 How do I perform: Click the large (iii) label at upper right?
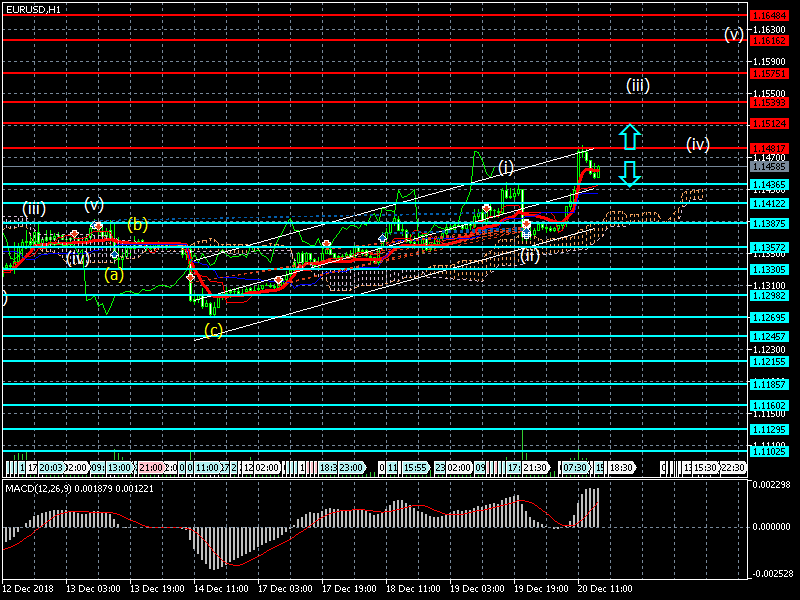pos(638,85)
